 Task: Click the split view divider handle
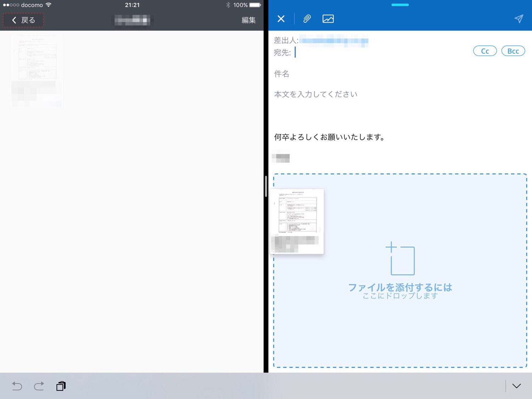pos(266,186)
